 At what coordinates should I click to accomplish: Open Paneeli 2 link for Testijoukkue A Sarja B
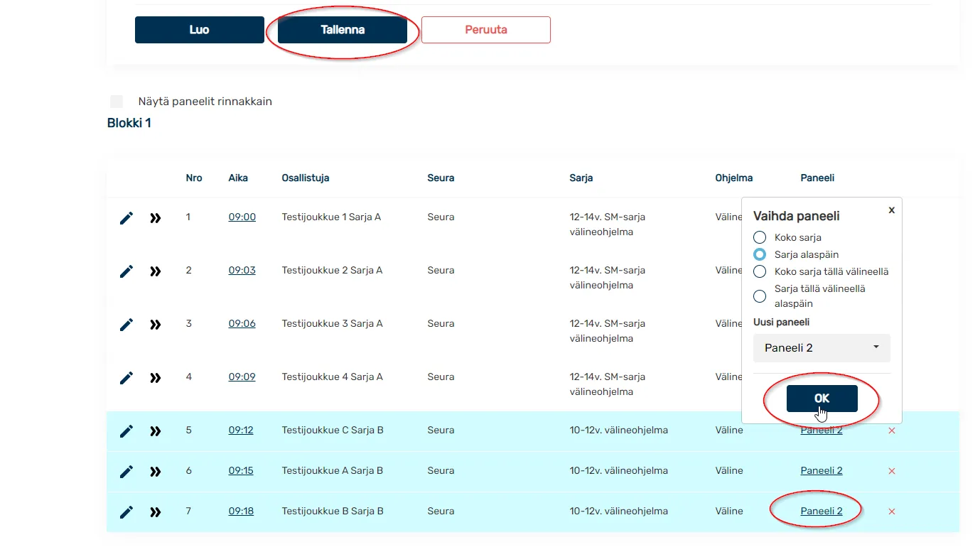(x=822, y=470)
